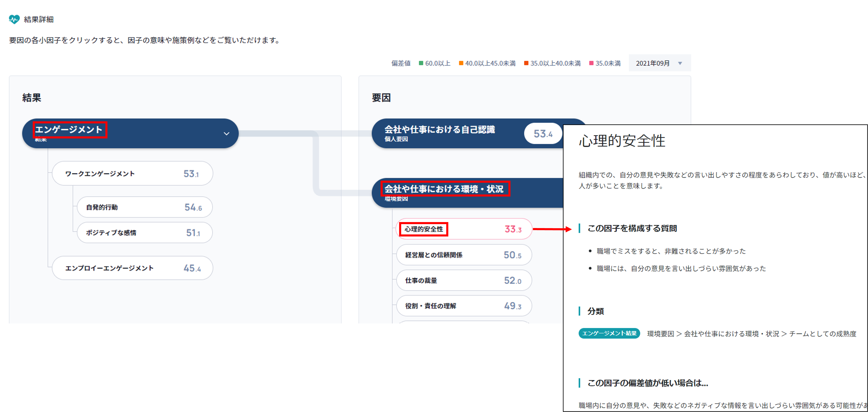The image size is (868, 412).
Task: Select the 仕事の裁量 factor row
Action: 464,281
